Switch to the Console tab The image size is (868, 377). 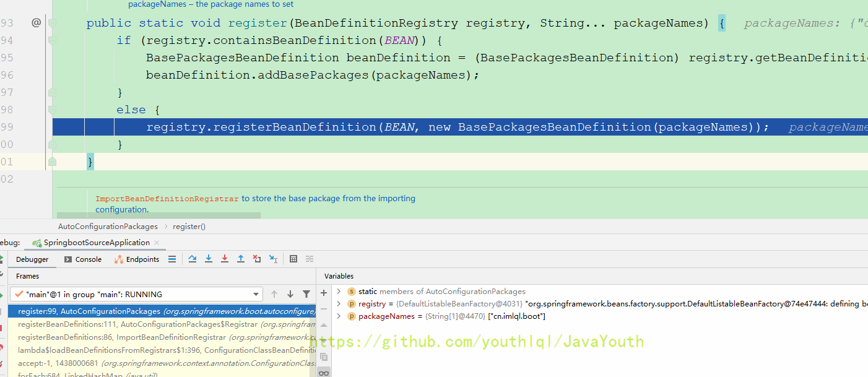(83, 259)
